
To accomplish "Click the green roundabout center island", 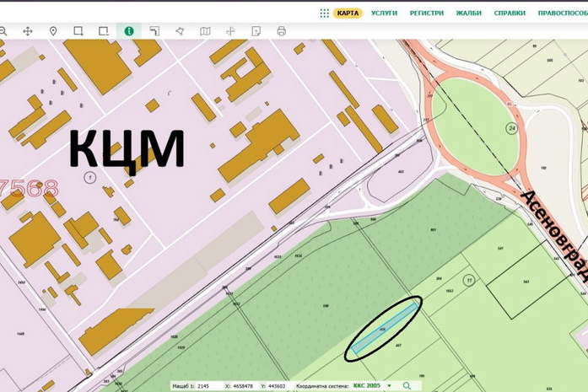I will click(x=476, y=125).
